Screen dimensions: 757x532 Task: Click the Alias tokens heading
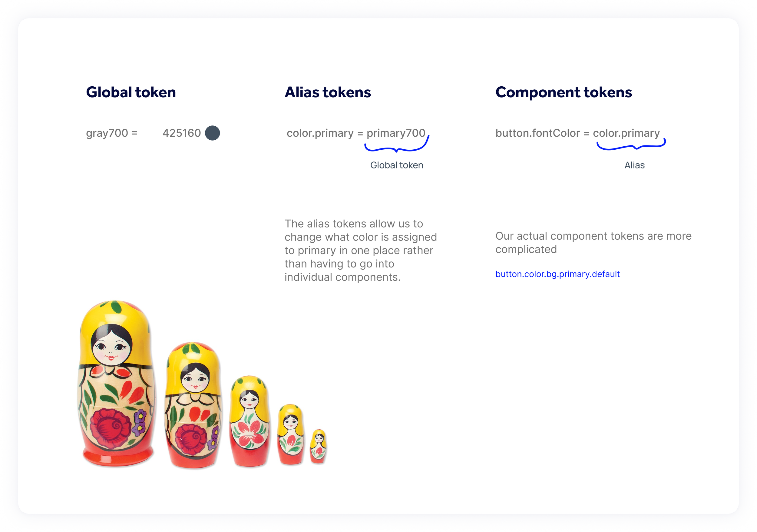point(328,92)
